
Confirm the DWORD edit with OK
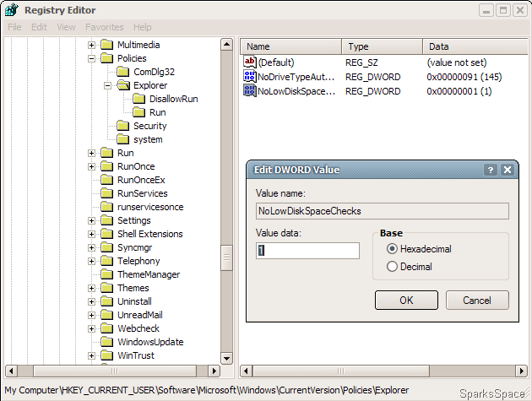tap(406, 300)
